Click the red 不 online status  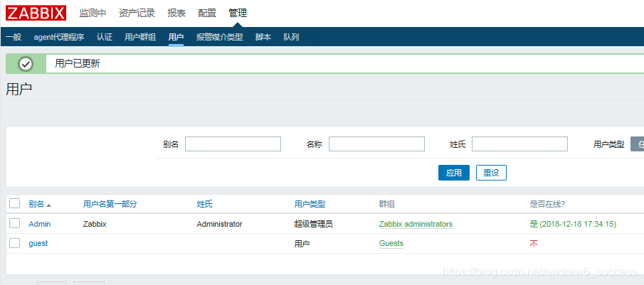534,244
